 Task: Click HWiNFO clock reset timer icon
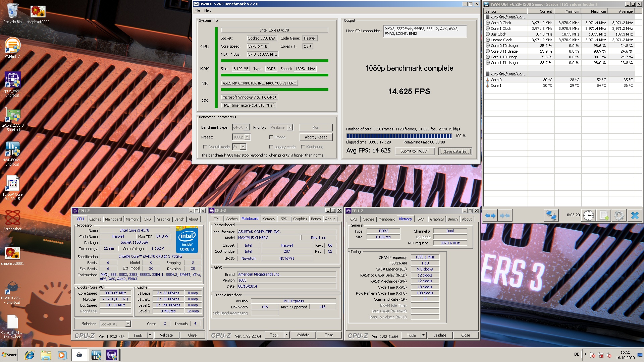[588, 216]
